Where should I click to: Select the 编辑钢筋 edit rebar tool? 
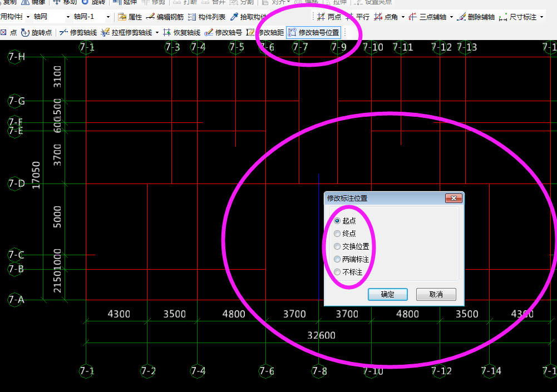[165, 17]
